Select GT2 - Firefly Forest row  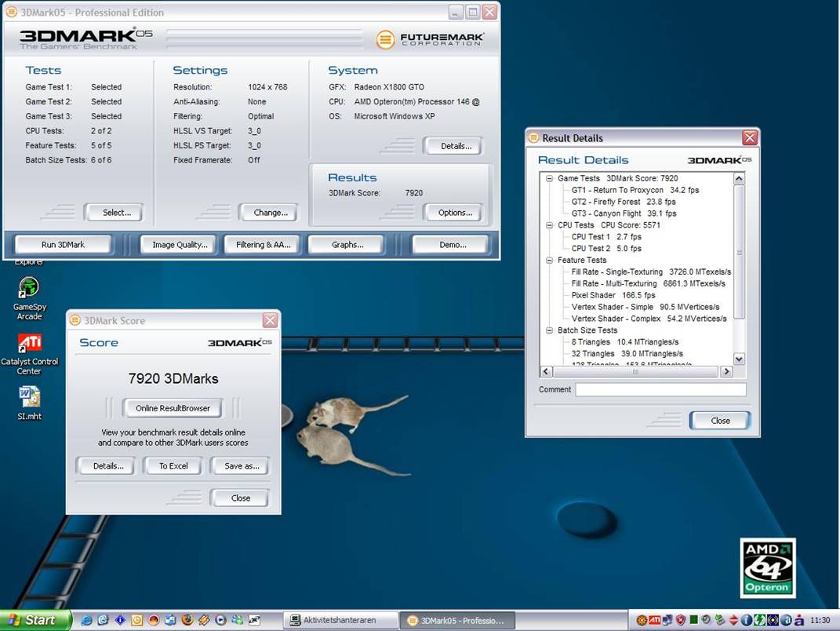click(623, 202)
